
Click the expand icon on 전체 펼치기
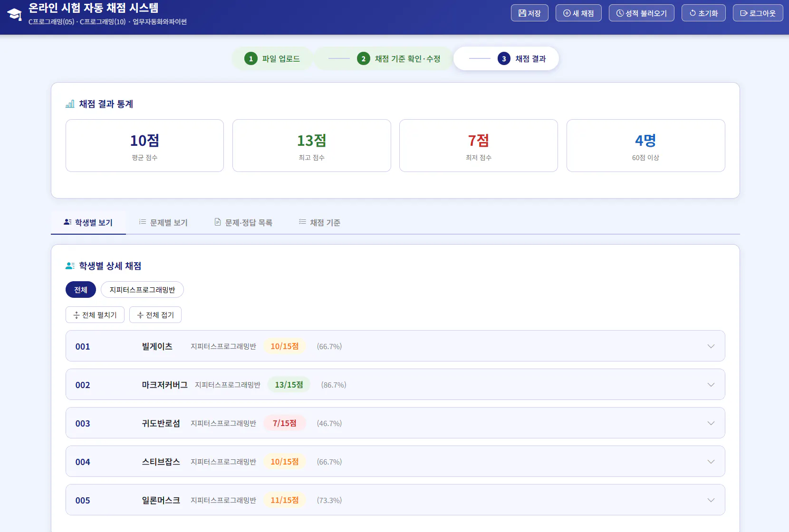(x=77, y=315)
